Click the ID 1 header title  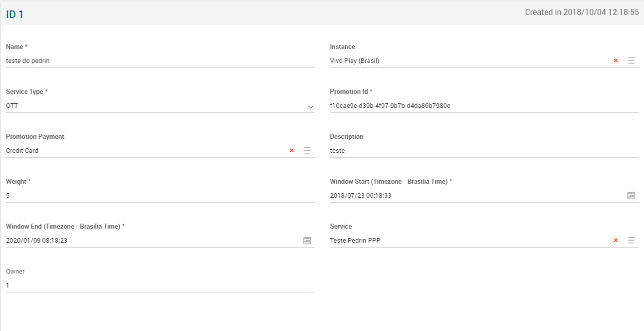[15, 14]
